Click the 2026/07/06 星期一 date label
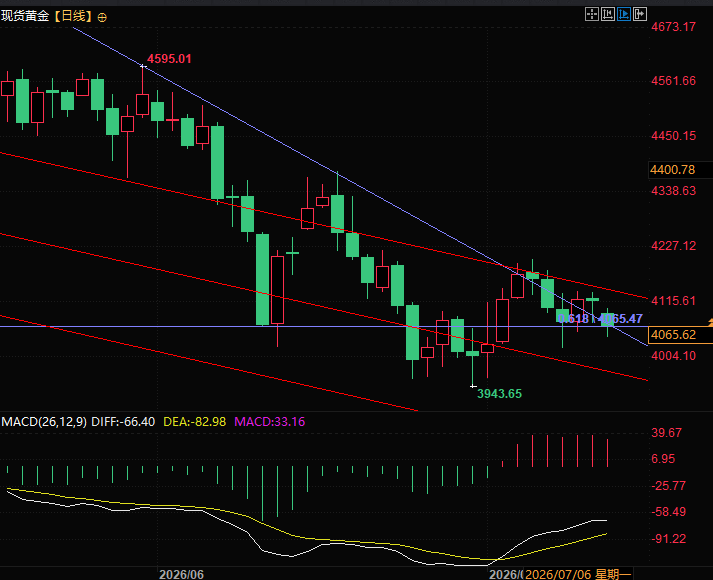 tap(578, 574)
